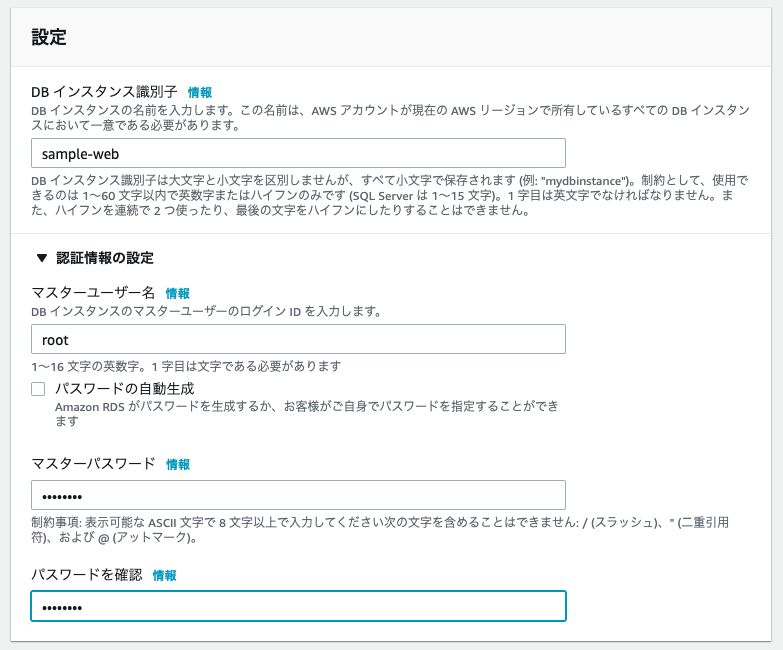Focus the パスワードを確認 input field
The width and height of the screenshot is (783, 650).
click(x=298, y=606)
